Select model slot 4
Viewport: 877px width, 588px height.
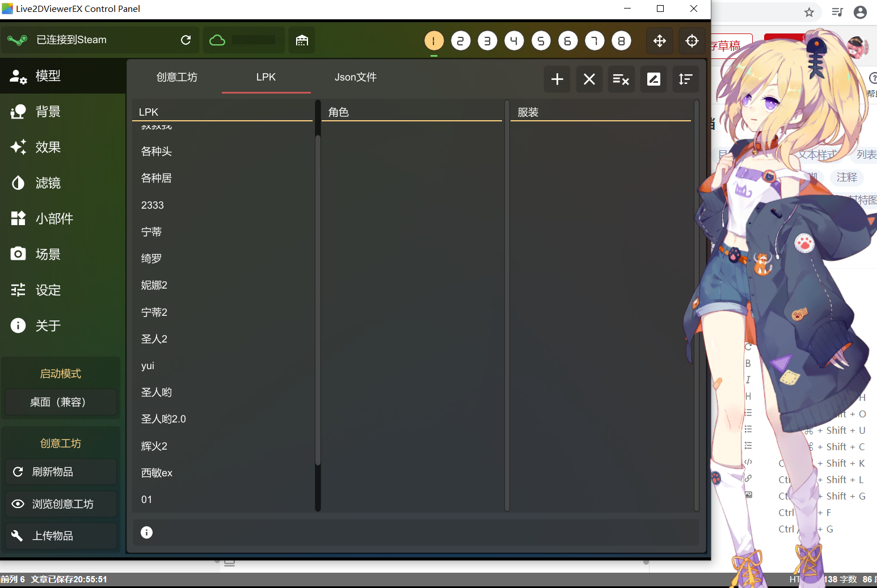(514, 41)
